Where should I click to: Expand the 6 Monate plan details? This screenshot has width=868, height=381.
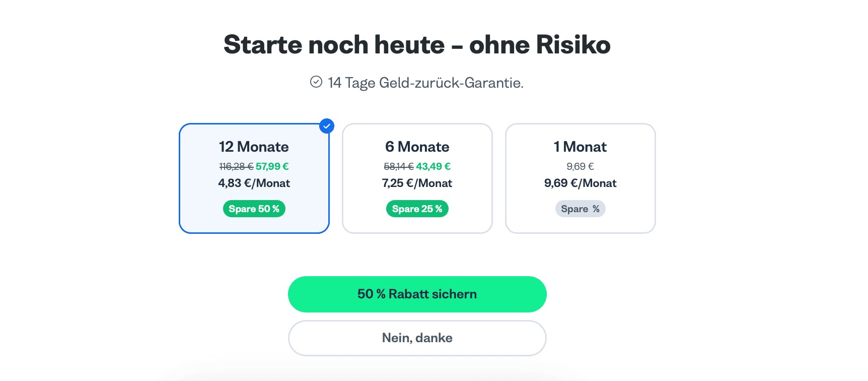[x=417, y=178]
